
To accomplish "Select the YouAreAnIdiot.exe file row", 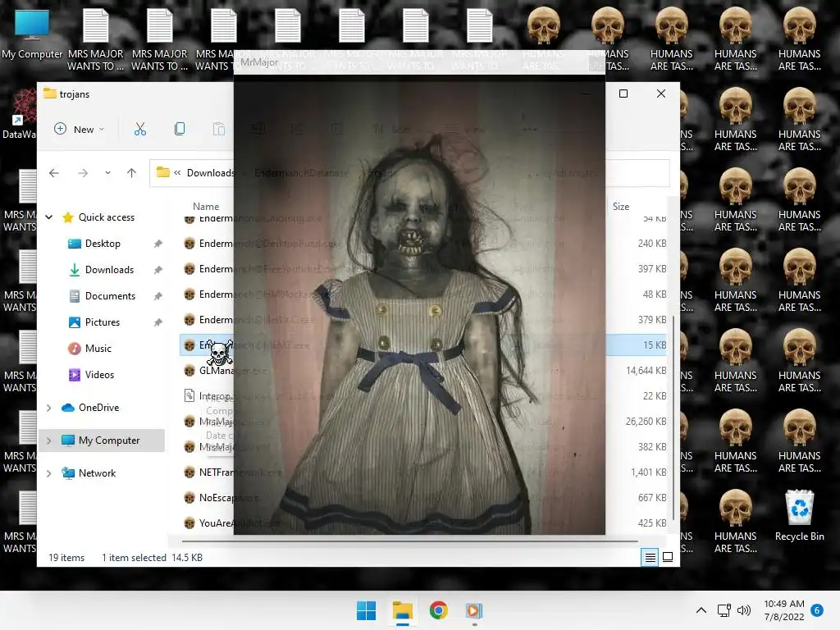I will click(423, 523).
